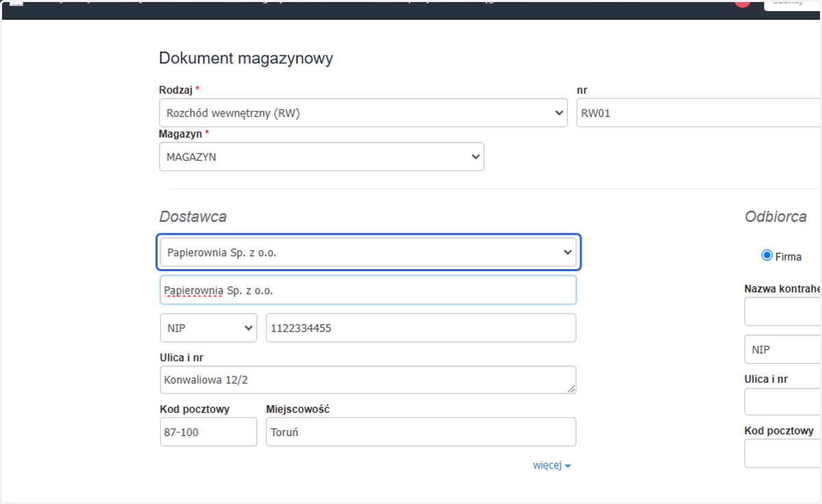Click the Kod pocztowy field showing 87-100

coord(208,432)
